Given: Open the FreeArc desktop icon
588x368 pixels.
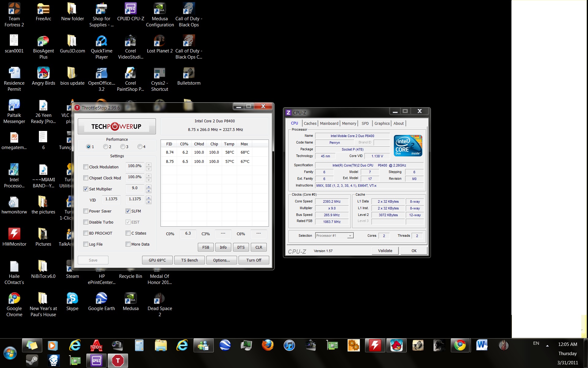Looking at the screenshot, I should click(43, 12).
